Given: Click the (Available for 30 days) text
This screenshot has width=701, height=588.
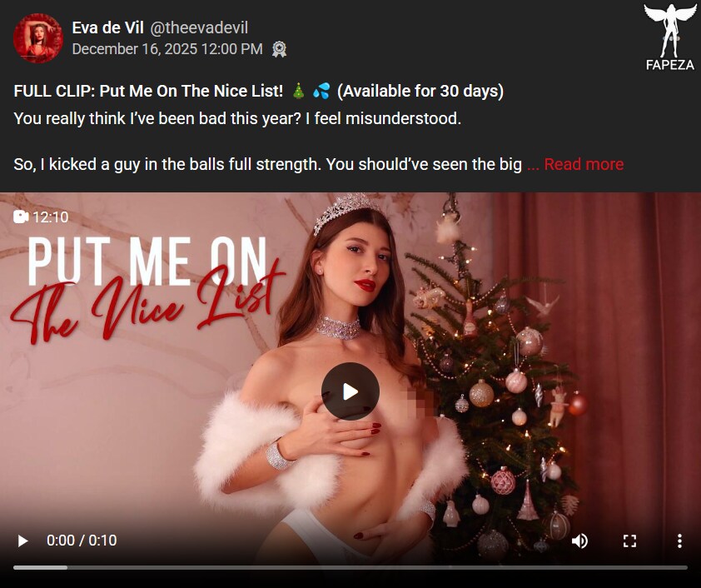Looking at the screenshot, I should point(420,91).
